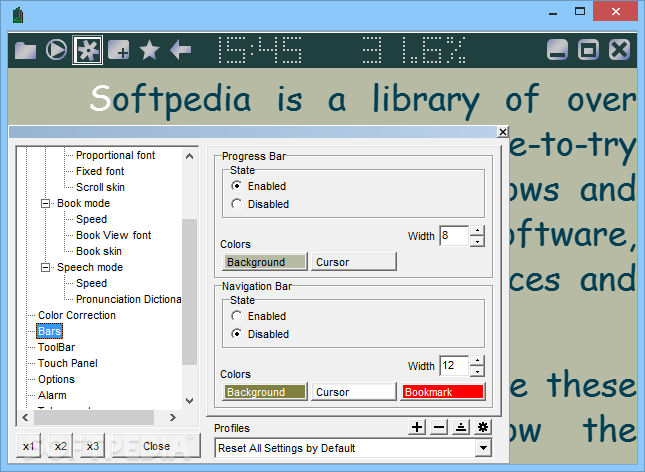The width and height of the screenshot is (645, 472).
Task: Click the Progress Bar Width field
Action: click(454, 236)
